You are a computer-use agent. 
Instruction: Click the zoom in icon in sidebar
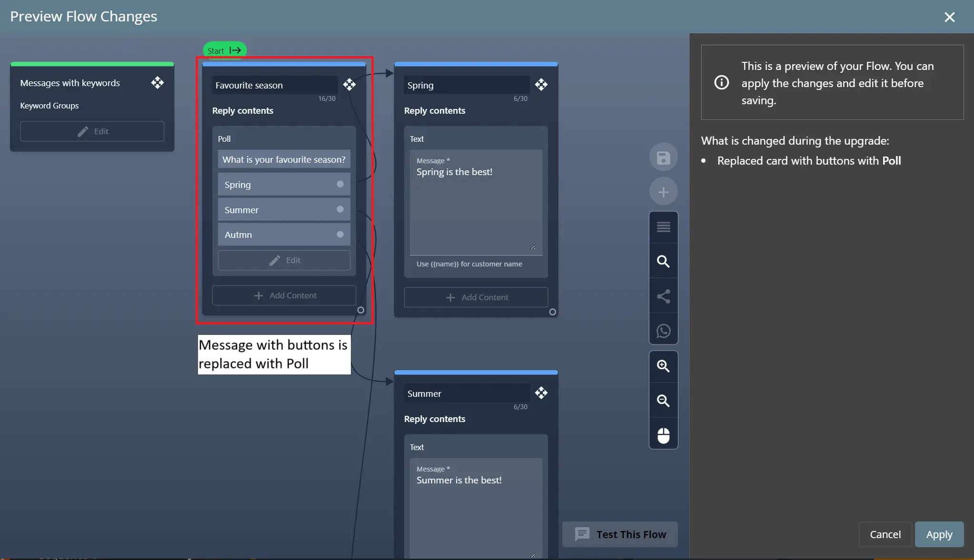coord(663,365)
